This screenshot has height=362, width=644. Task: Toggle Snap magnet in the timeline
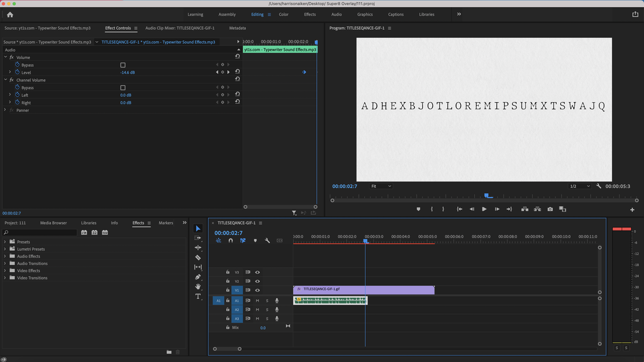coord(231,240)
